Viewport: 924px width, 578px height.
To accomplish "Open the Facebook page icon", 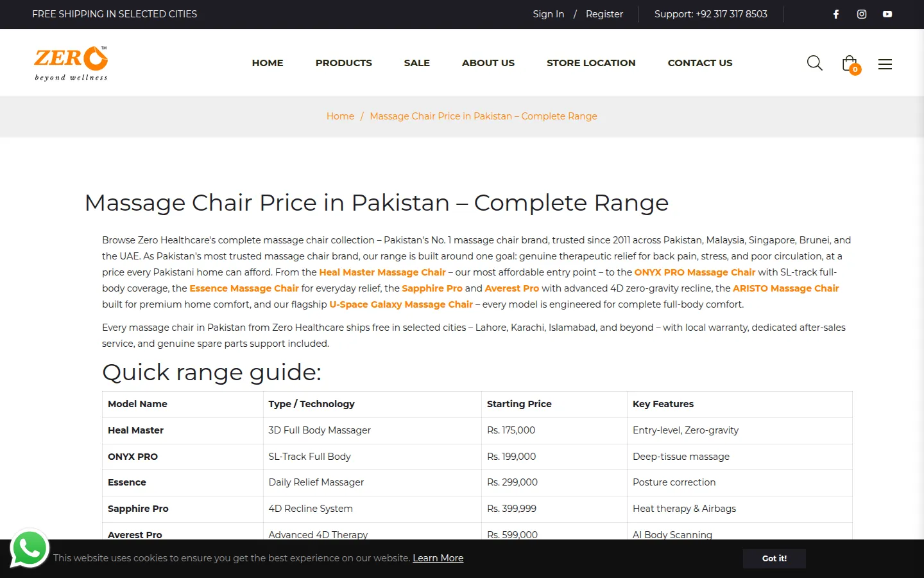I will pyautogui.click(x=836, y=14).
